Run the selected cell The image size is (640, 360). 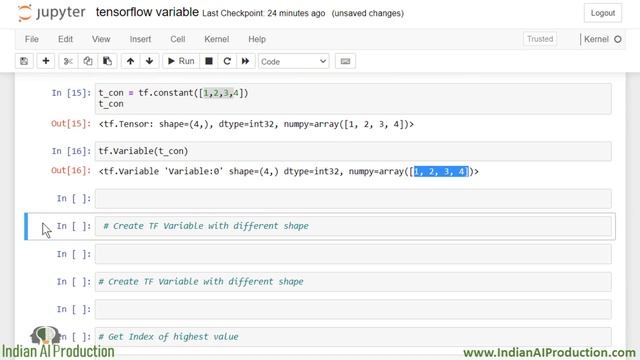pos(181,61)
